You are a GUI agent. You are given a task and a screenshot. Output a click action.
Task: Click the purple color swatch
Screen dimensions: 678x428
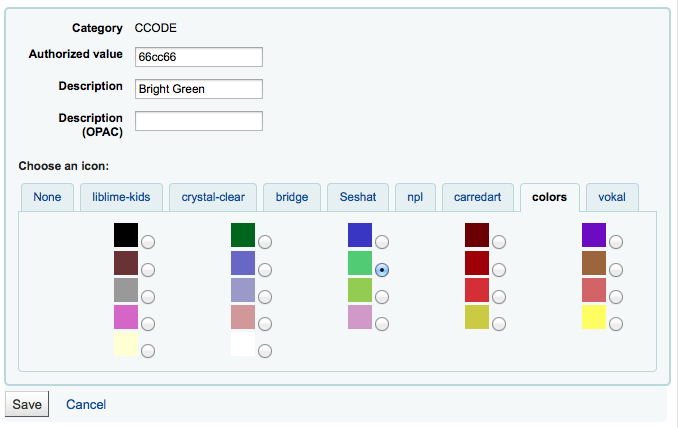(x=595, y=235)
